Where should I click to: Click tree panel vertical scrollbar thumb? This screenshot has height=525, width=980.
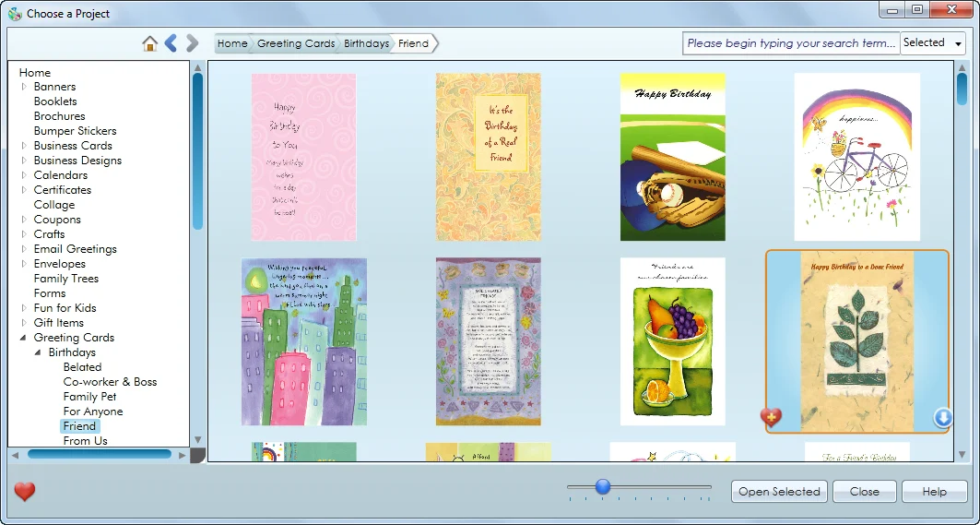[197, 151]
